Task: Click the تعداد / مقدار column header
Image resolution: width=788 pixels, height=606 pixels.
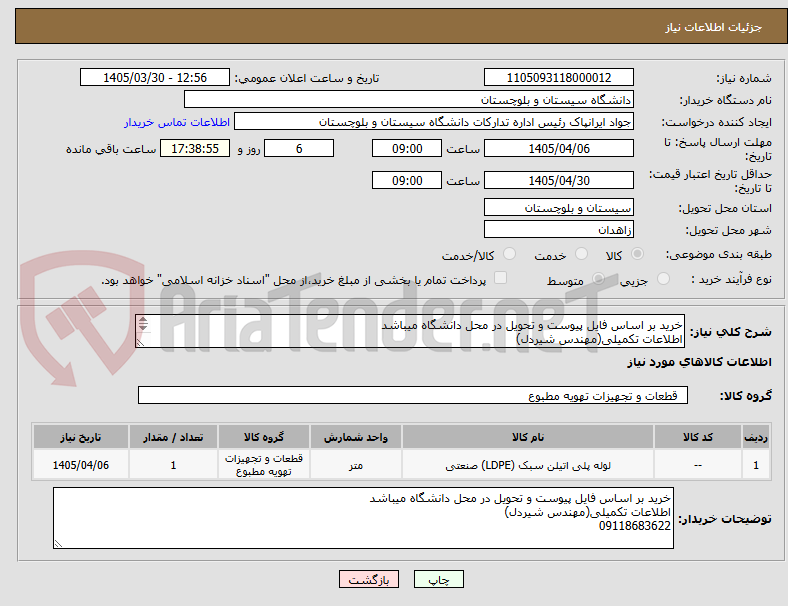Action: [173, 437]
